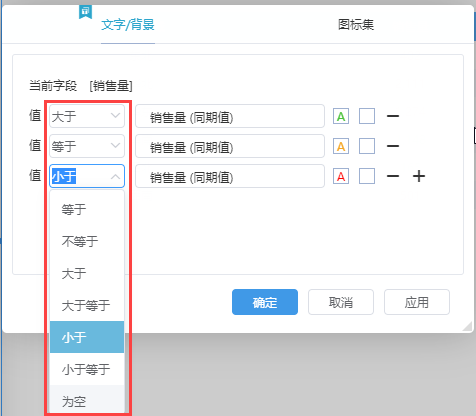Add a new condition with plus icon
This screenshot has width=476, height=416.
click(x=419, y=176)
